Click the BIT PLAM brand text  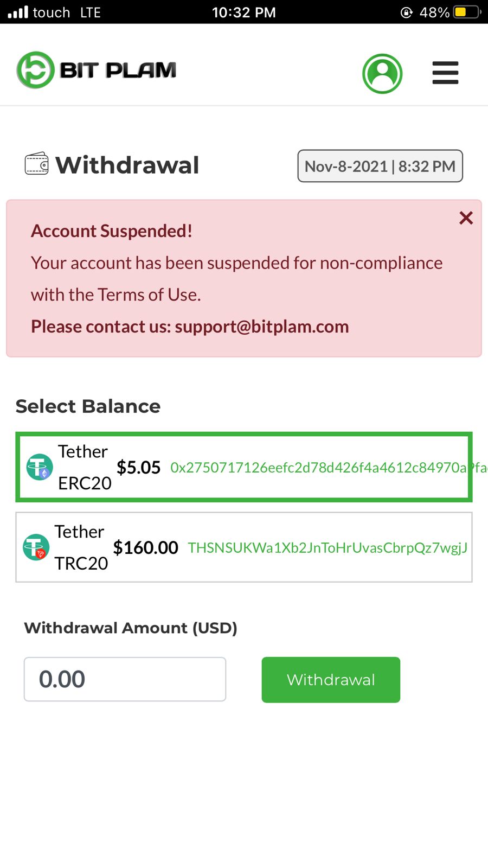(x=118, y=70)
